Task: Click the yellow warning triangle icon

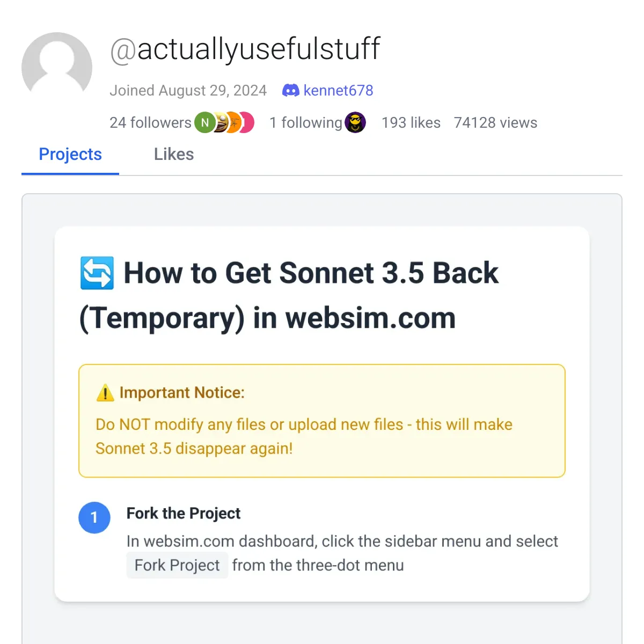Action: 105,393
